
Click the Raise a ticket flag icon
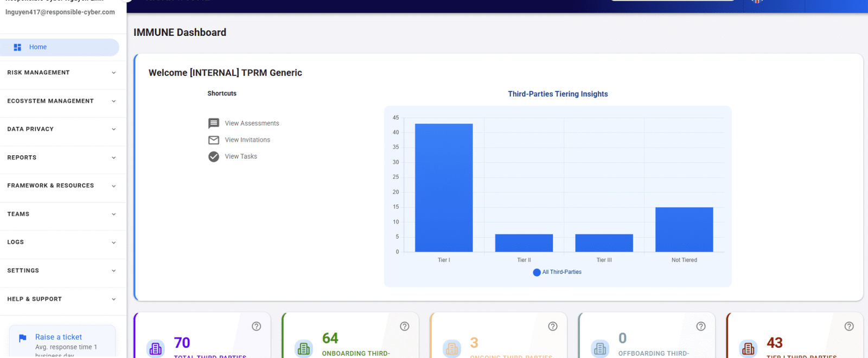(23, 338)
